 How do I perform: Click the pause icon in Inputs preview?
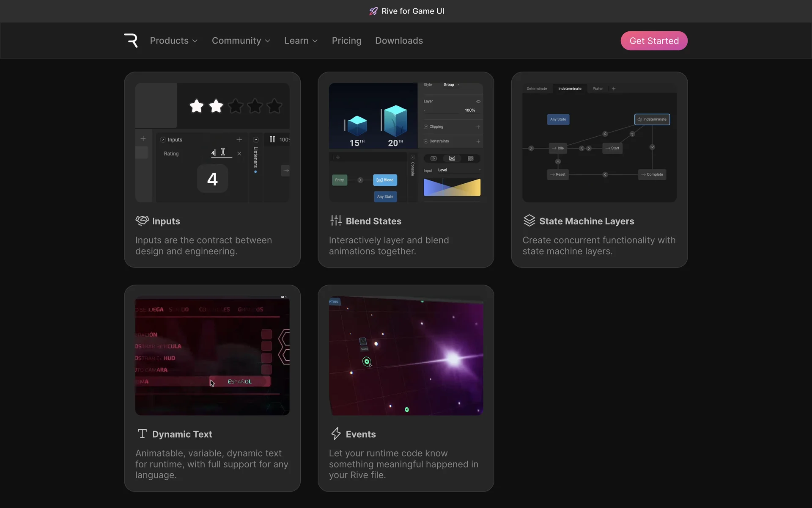272,139
